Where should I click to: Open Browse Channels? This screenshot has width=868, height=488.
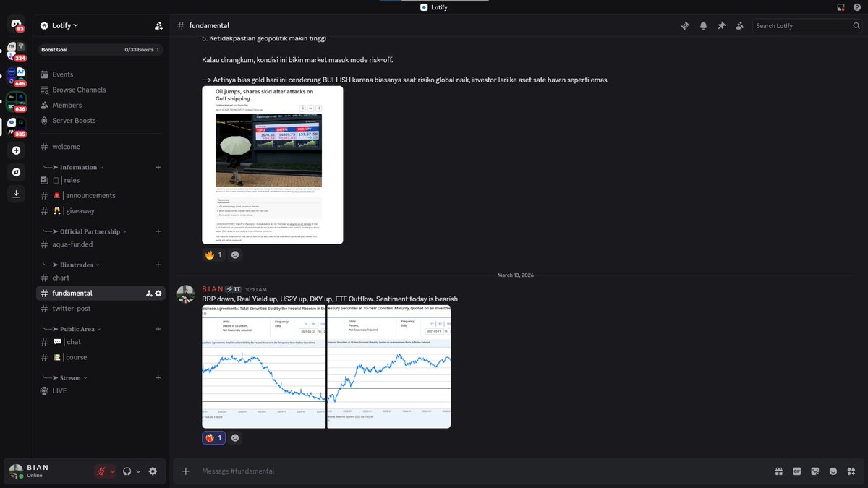coord(100,90)
